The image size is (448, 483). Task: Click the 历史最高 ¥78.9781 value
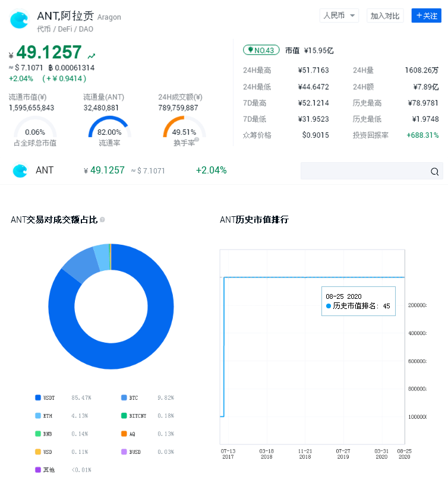click(423, 103)
